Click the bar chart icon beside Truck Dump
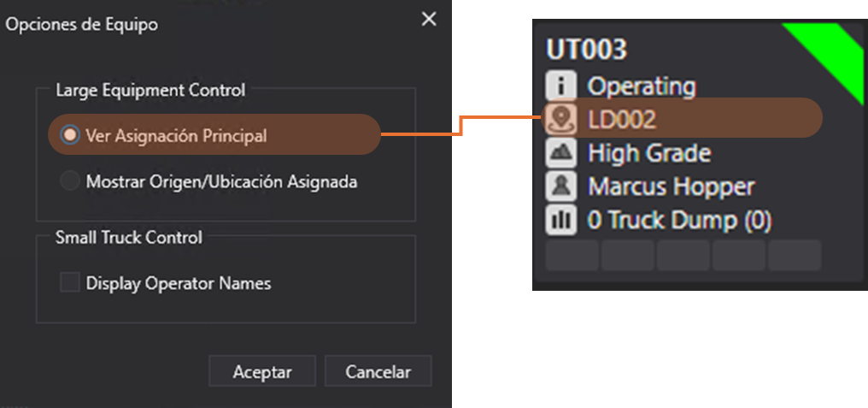 [x=560, y=220]
